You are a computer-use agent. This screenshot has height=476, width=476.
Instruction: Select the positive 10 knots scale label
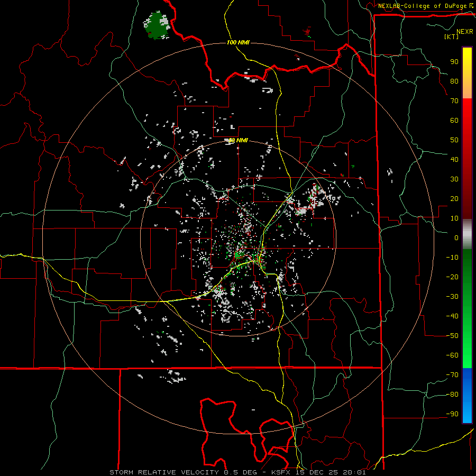tap(454, 218)
